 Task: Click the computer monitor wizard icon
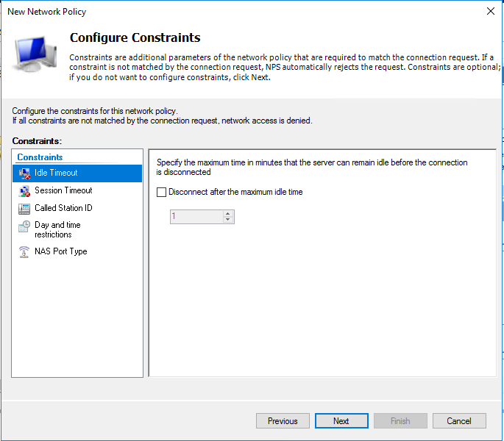click(35, 54)
